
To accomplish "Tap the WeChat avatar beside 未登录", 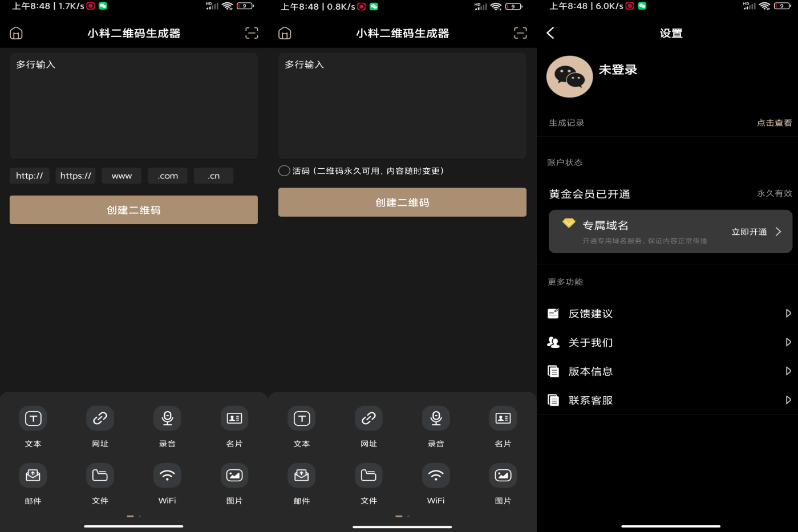I will coord(569,77).
